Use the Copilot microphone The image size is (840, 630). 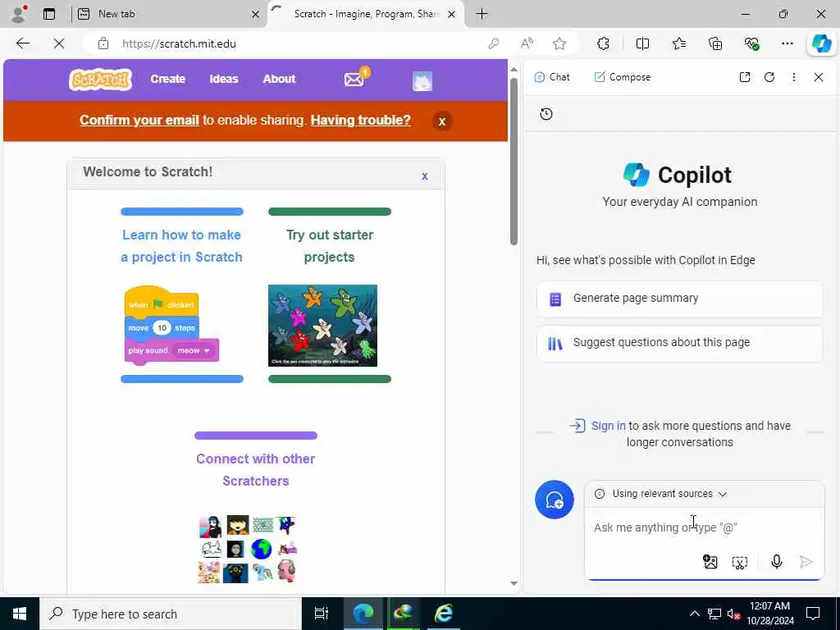pos(777,561)
